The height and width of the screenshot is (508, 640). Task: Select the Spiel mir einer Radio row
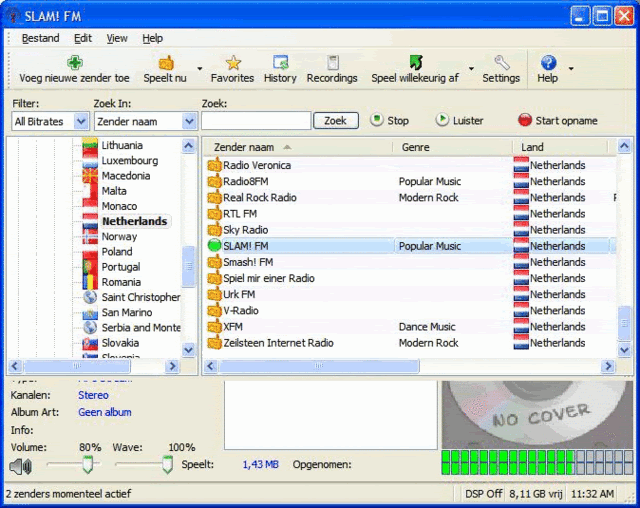pyautogui.click(x=409, y=278)
